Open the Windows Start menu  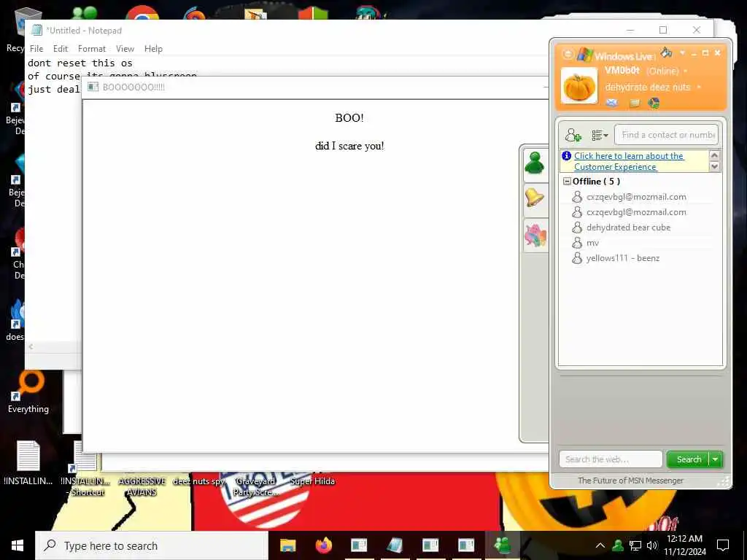[x=18, y=545]
